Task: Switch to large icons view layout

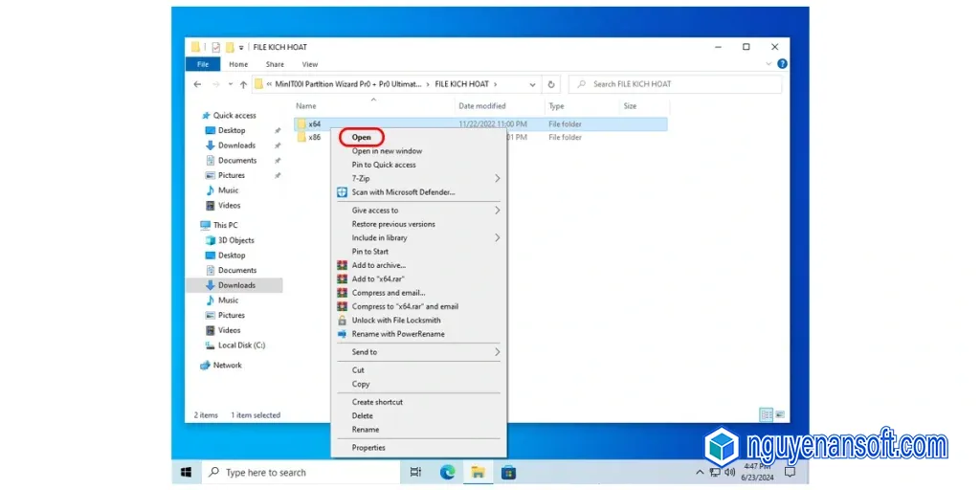Action: pyautogui.click(x=780, y=414)
